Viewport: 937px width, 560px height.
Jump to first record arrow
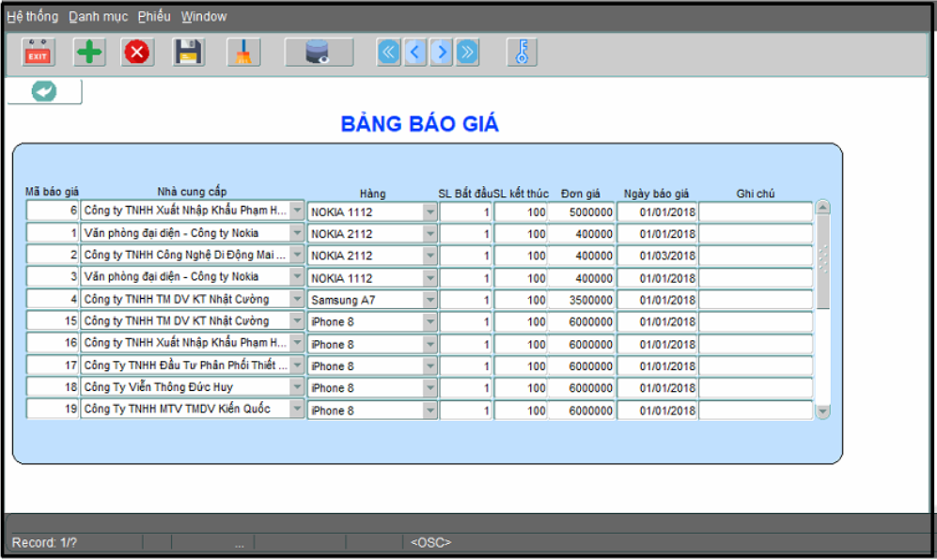coord(388,53)
